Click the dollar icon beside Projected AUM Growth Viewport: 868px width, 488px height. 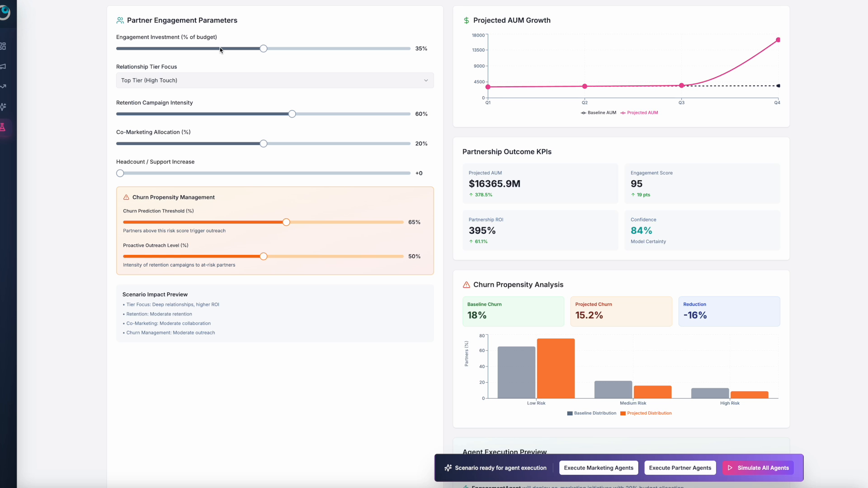pyautogui.click(x=466, y=20)
